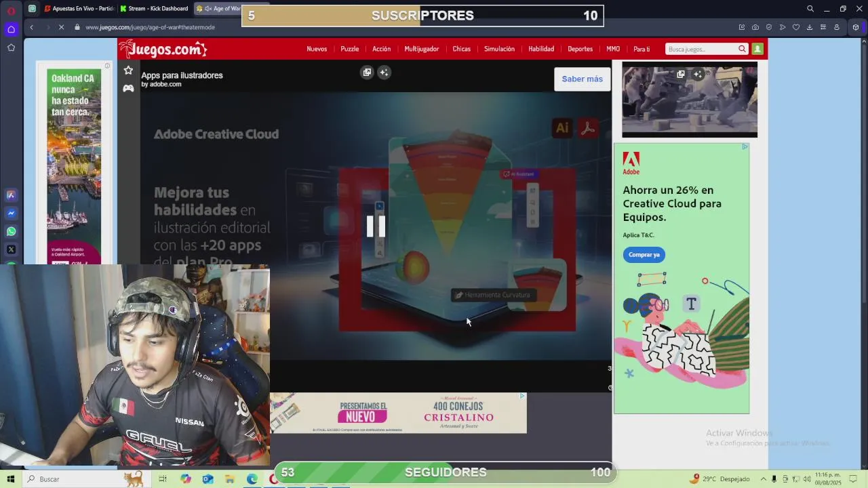
Task: Open Aria AI in Opera sidebar
Action: (11, 195)
